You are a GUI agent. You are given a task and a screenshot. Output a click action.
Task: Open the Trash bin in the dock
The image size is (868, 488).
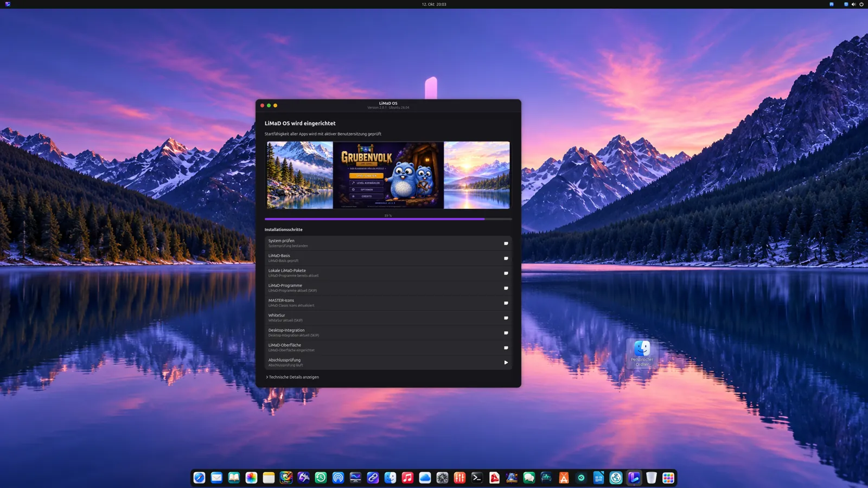(x=651, y=478)
